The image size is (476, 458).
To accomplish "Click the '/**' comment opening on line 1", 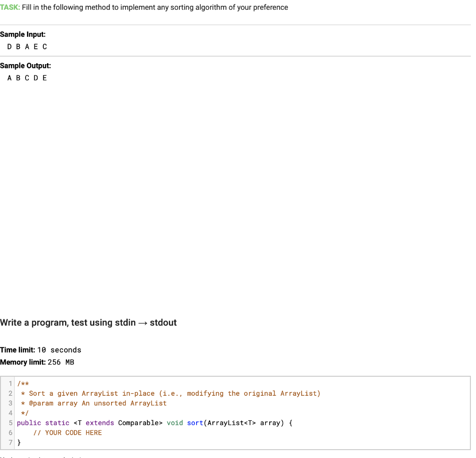I will [x=23, y=383].
